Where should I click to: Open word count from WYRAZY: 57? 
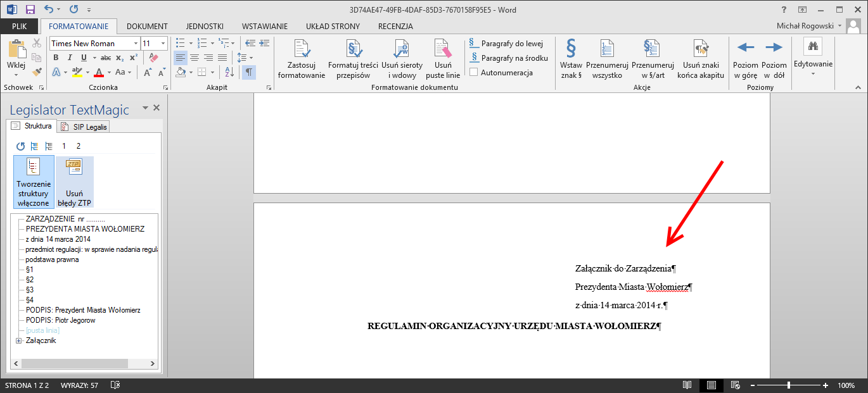pos(79,385)
